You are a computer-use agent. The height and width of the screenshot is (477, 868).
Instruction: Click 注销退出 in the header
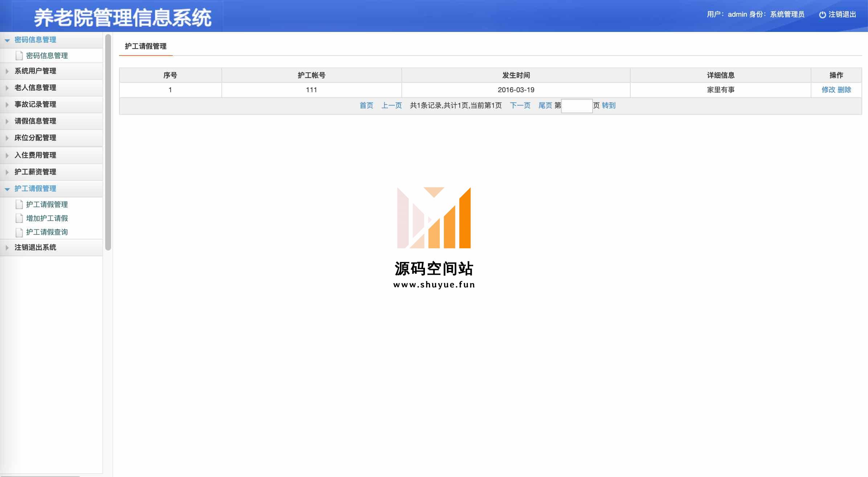[x=842, y=15]
